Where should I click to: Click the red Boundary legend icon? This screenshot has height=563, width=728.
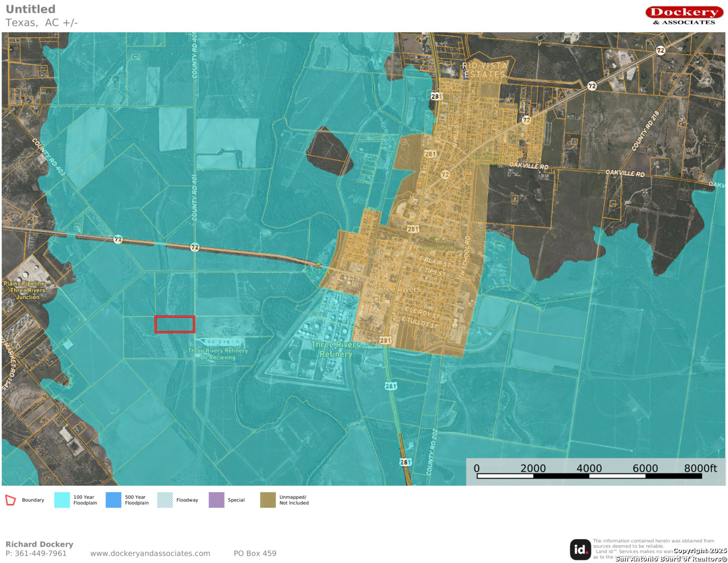[x=10, y=500]
